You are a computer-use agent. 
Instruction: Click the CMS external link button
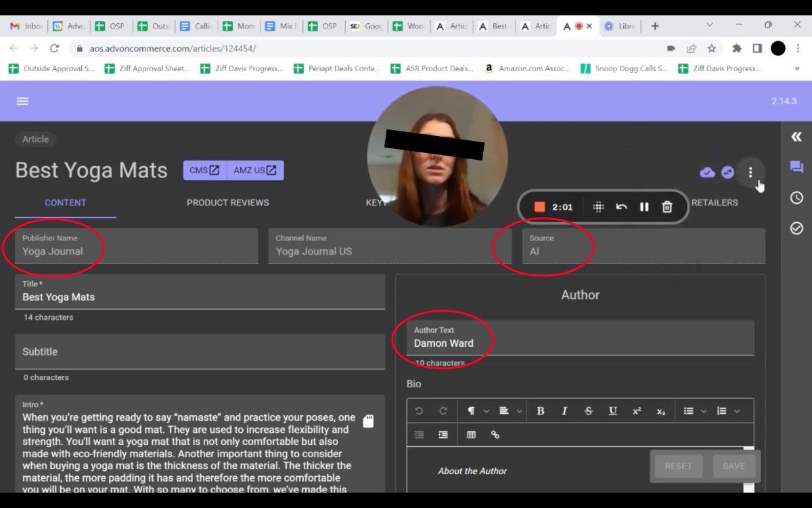(x=204, y=171)
